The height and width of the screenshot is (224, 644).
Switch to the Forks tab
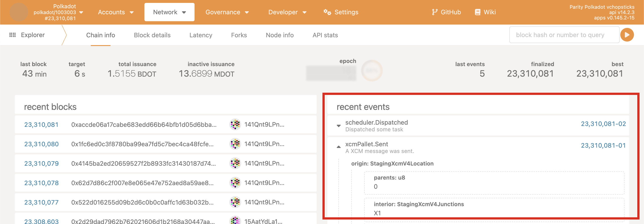(239, 35)
